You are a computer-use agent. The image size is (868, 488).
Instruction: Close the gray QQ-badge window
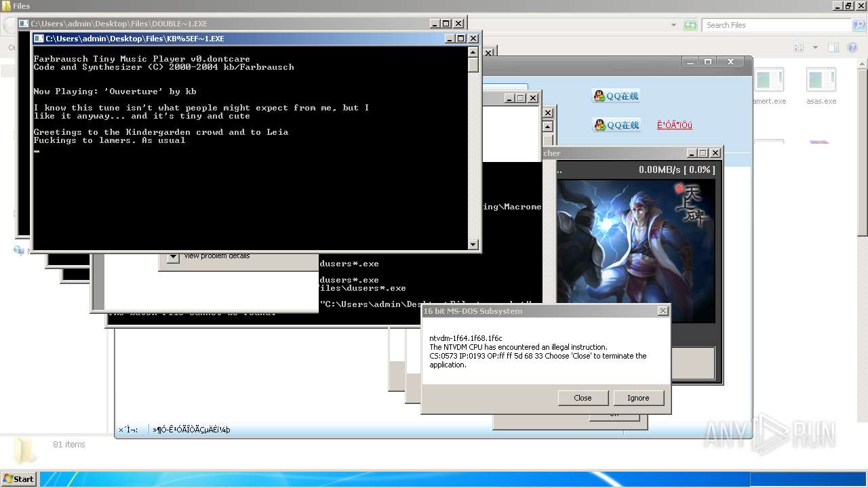coord(730,62)
